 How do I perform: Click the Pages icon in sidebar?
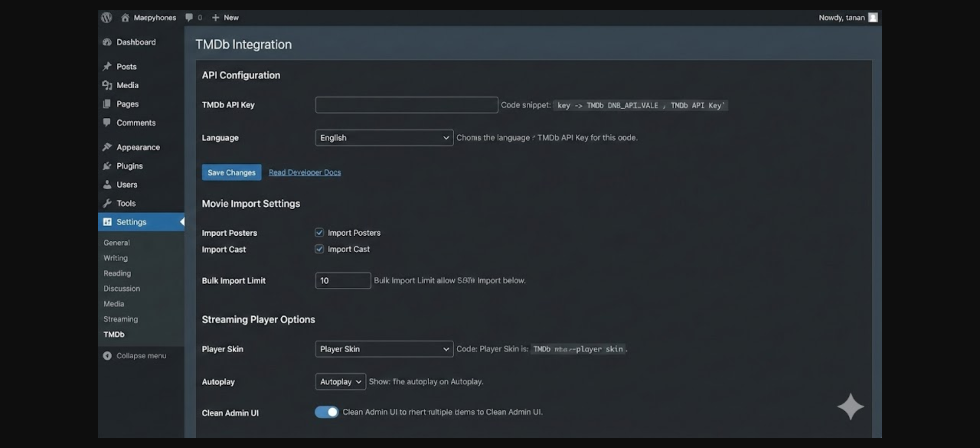107,104
